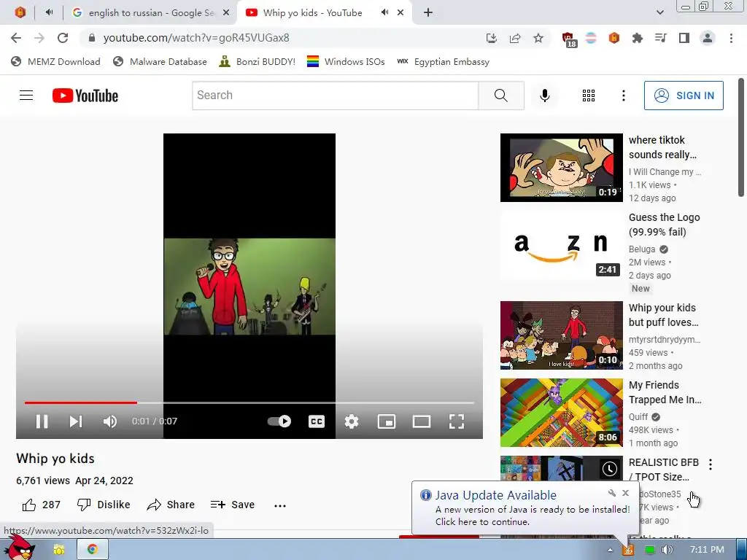The width and height of the screenshot is (747, 560).
Task: Click the magnifier search button
Action: pos(500,96)
